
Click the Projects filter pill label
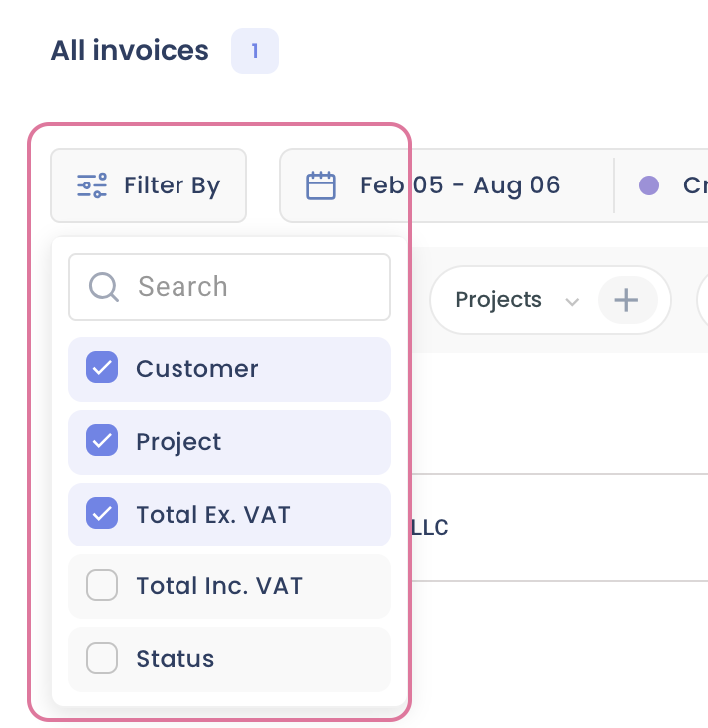click(x=498, y=300)
